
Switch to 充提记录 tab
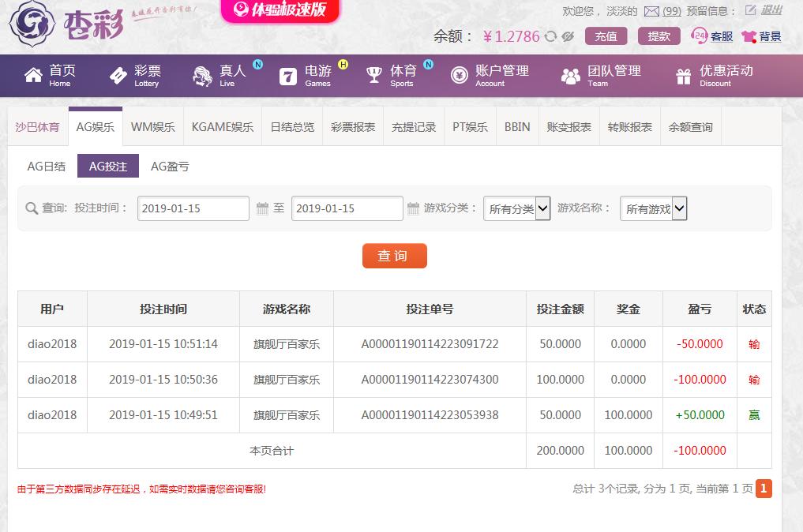point(414,127)
